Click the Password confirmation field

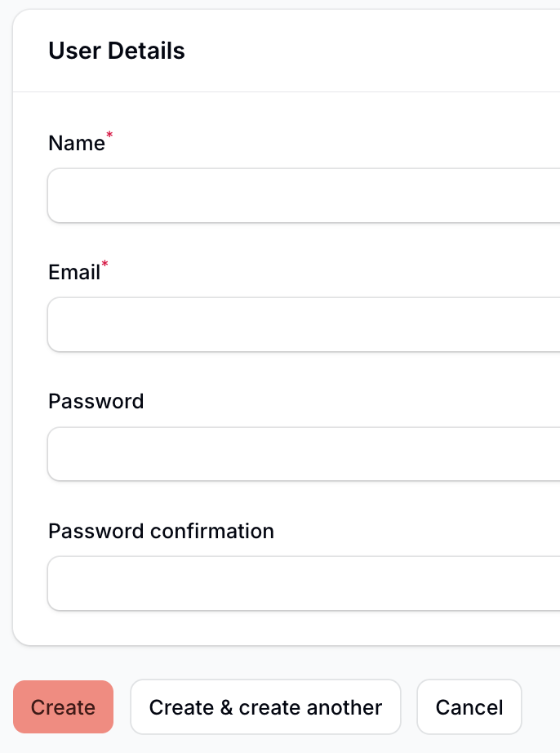[304, 583]
